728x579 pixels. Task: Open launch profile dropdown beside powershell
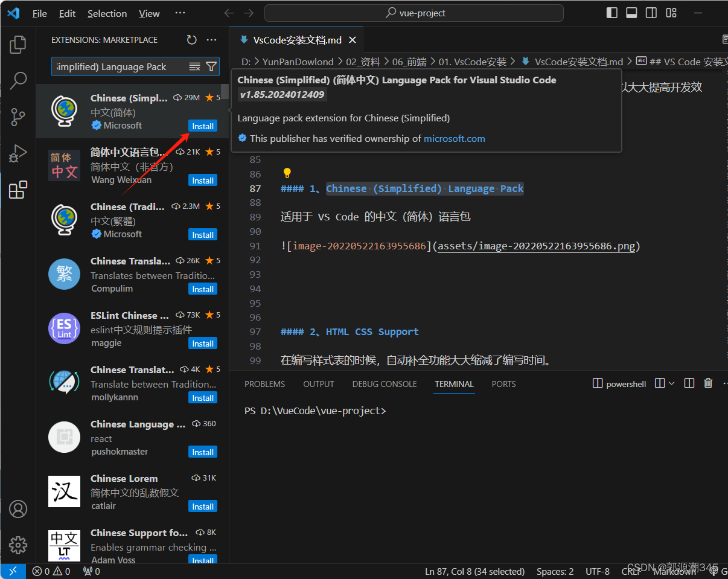click(671, 384)
